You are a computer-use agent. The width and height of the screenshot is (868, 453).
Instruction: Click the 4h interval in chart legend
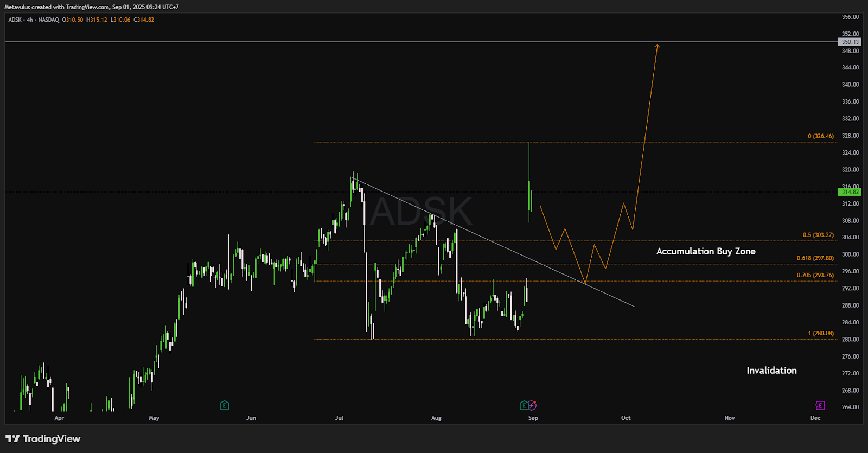click(30, 20)
